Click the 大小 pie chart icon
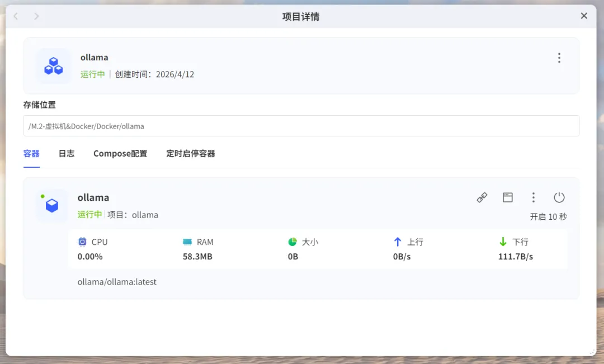 pyautogui.click(x=292, y=242)
